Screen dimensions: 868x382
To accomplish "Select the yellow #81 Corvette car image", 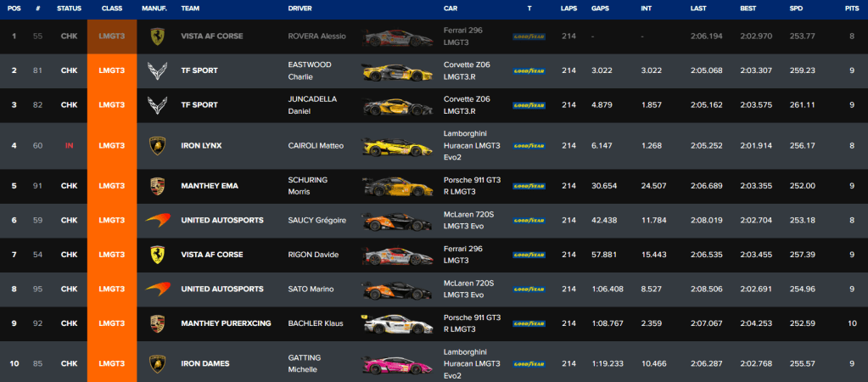I will [397, 72].
